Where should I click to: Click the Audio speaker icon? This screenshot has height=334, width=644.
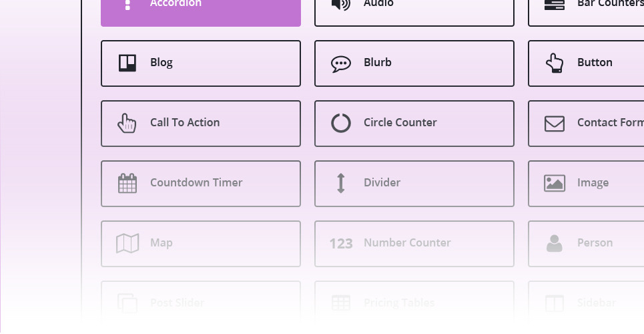pos(341,4)
